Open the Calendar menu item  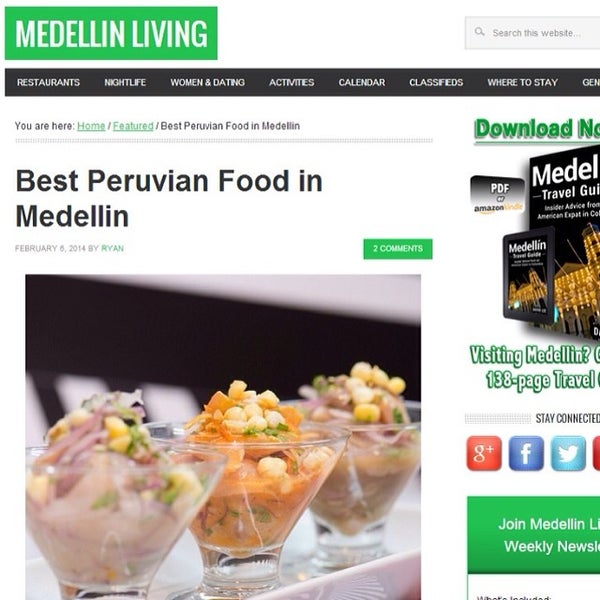(x=362, y=82)
